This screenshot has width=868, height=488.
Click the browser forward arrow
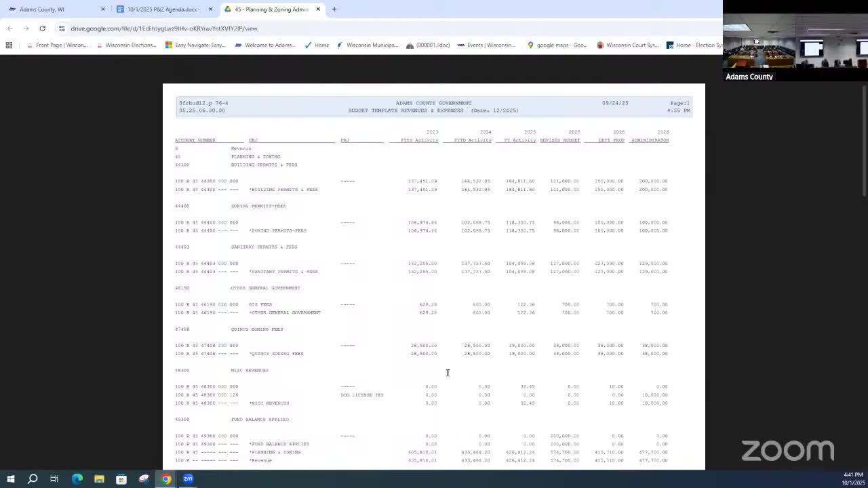(x=26, y=28)
